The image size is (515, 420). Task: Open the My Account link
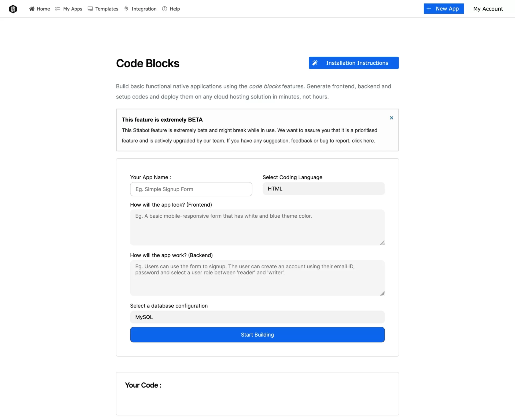(488, 9)
